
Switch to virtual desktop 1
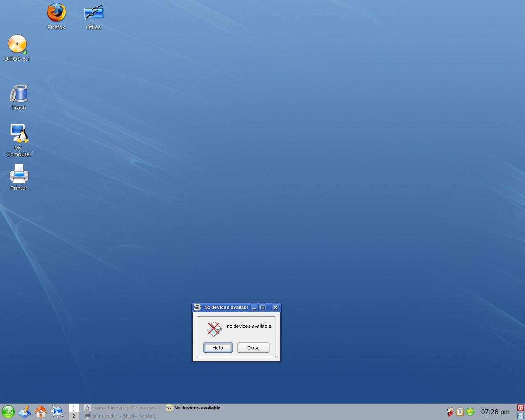click(74, 408)
